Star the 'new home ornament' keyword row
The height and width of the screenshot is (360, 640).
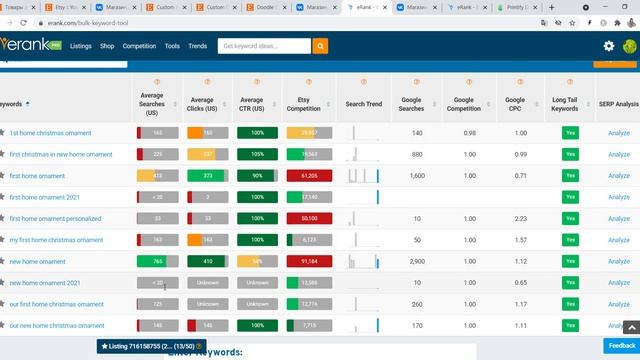[2, 261]
